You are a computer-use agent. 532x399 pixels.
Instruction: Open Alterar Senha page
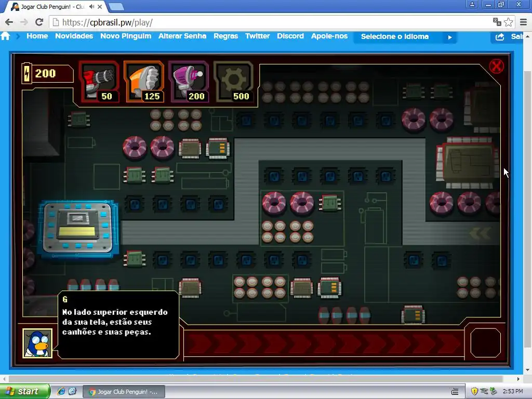182,36
